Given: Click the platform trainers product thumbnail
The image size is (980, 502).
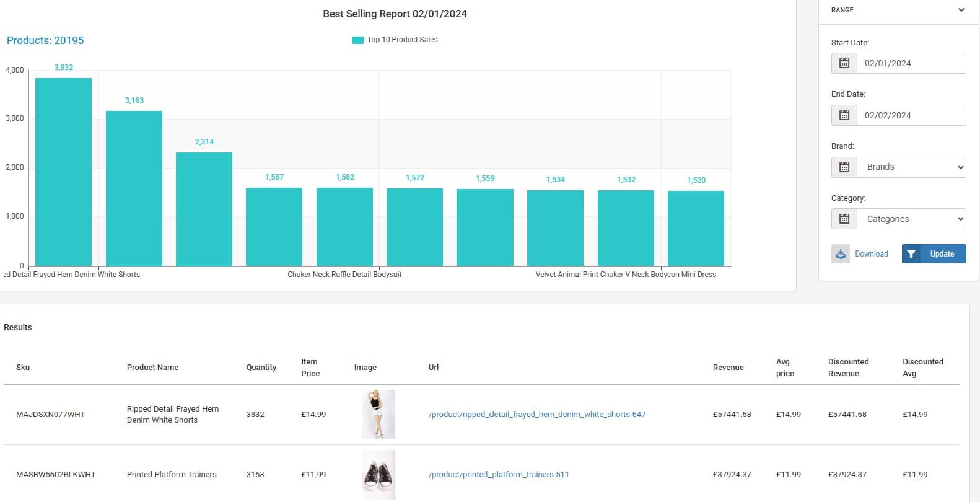Looking at the screenshot, I should coord(378,475).
